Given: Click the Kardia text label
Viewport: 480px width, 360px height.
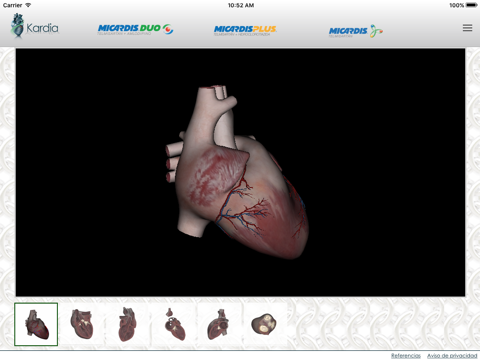Looking at the screenshot, I should [x=42, y=28].
